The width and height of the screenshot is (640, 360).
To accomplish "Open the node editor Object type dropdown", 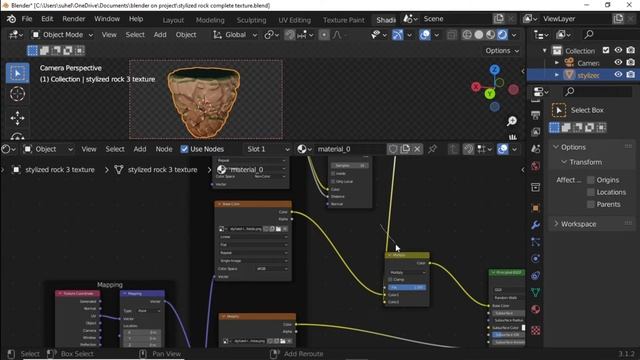I will pyautogui.click(x=48, y=149).
